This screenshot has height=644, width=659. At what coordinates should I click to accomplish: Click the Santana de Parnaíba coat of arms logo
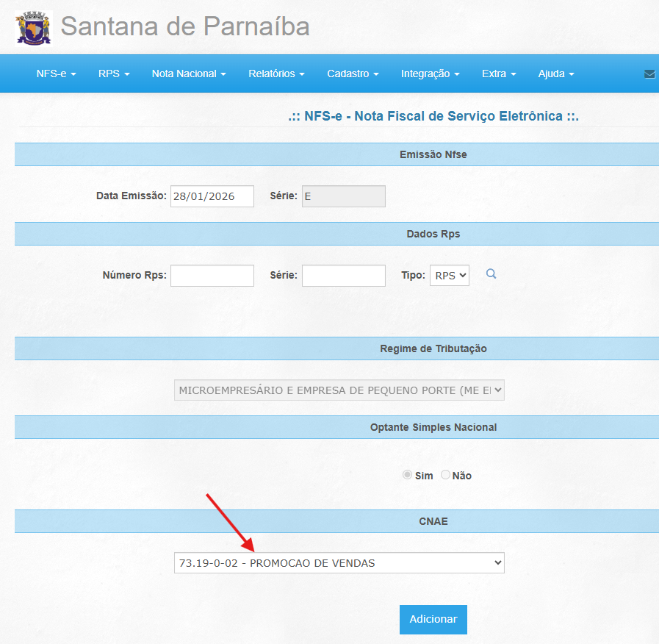coord(34,28)
